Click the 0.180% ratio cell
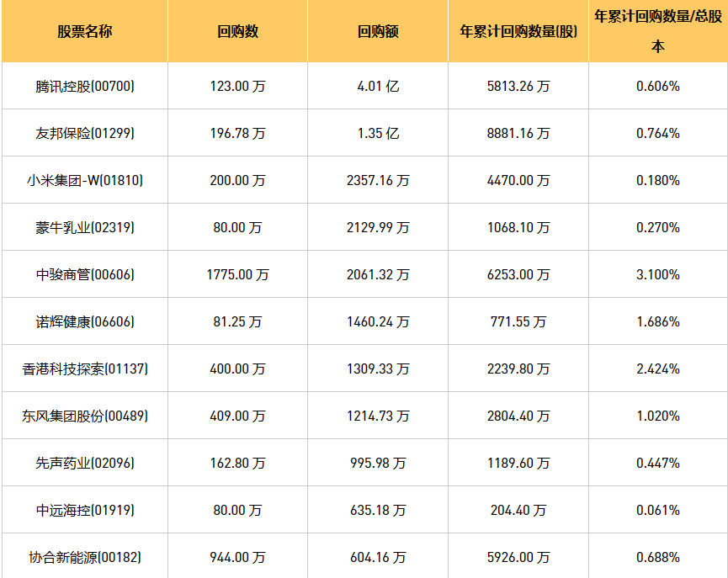The width and height of the screenshot is (728, 578). pos(658,180)
